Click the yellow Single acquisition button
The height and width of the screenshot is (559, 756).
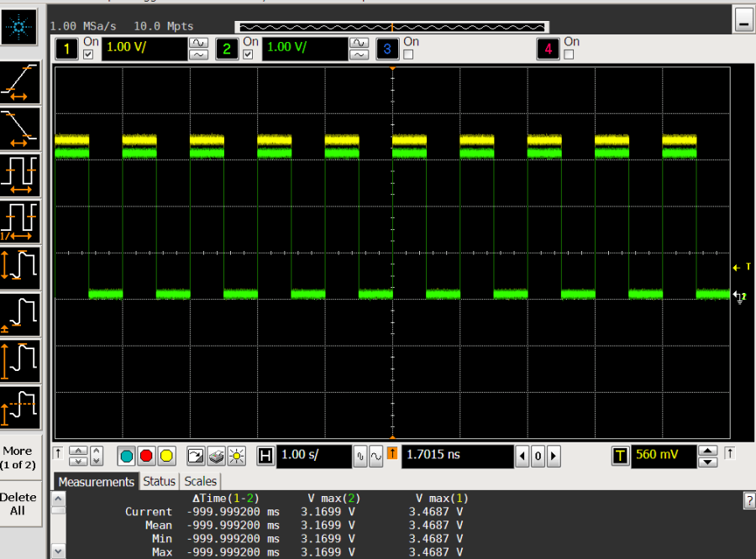[166, 456]
